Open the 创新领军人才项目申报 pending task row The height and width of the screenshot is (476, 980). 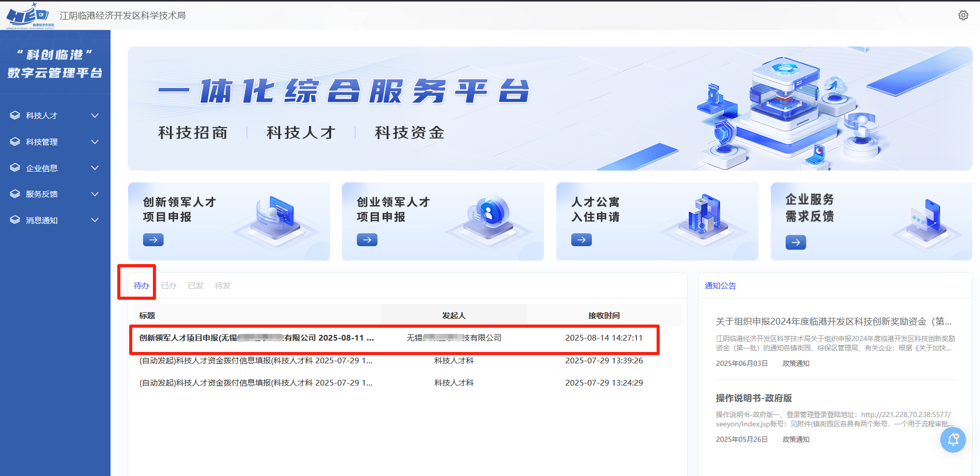256,338
